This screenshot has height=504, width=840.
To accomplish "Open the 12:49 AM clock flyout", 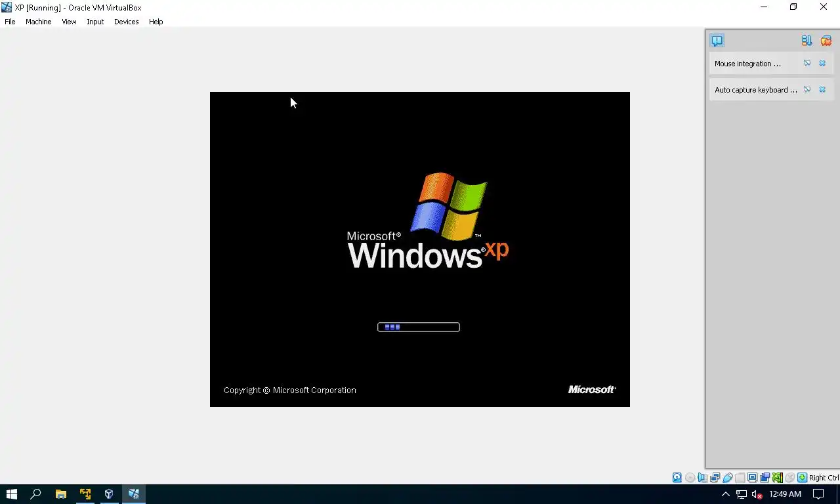I will point(785,494).
